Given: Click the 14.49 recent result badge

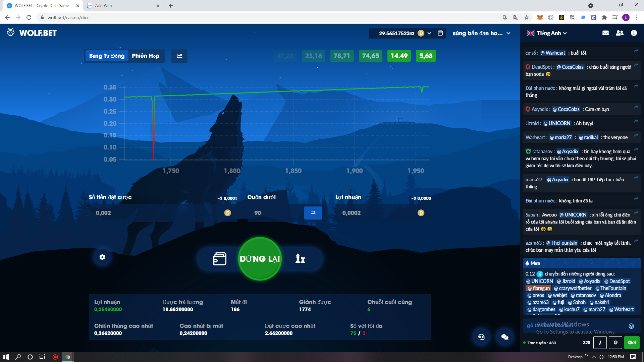Looking at the screenshot, I should pos(399,56).
